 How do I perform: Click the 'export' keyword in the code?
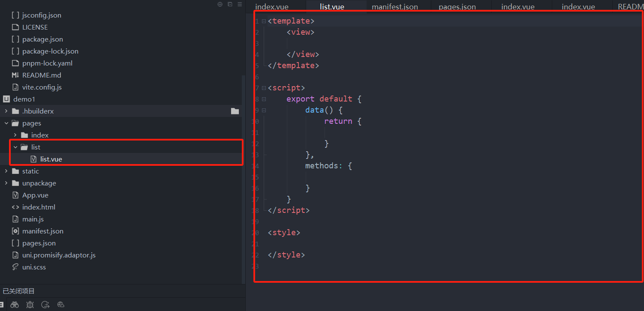(x=301, y=99)
